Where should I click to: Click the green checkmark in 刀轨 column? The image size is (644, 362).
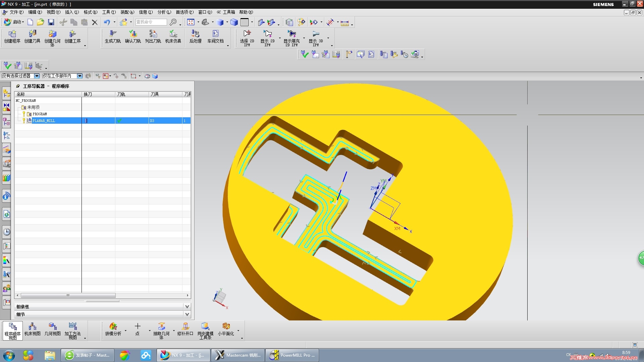pyautogui.click(x=120, y=121)
